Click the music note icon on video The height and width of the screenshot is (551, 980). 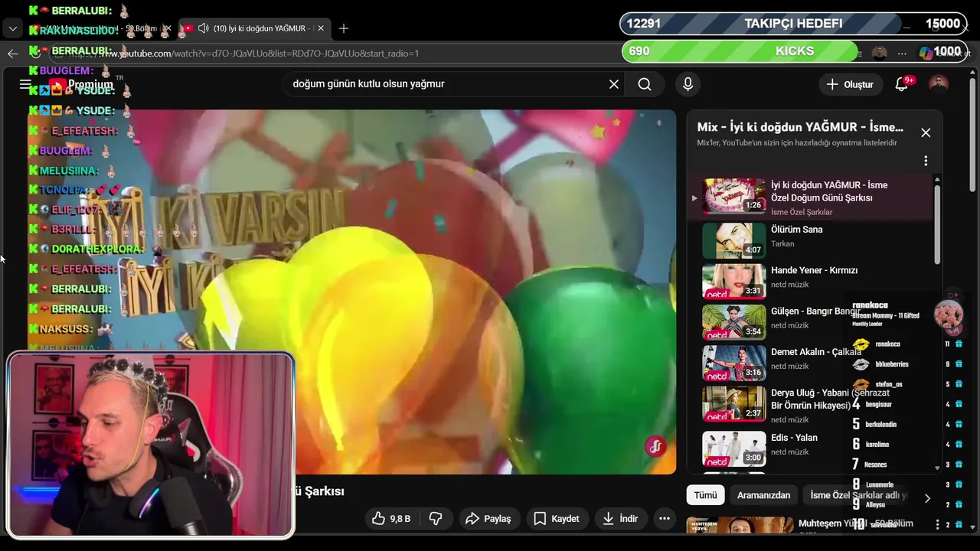click(x=655, y=447)
